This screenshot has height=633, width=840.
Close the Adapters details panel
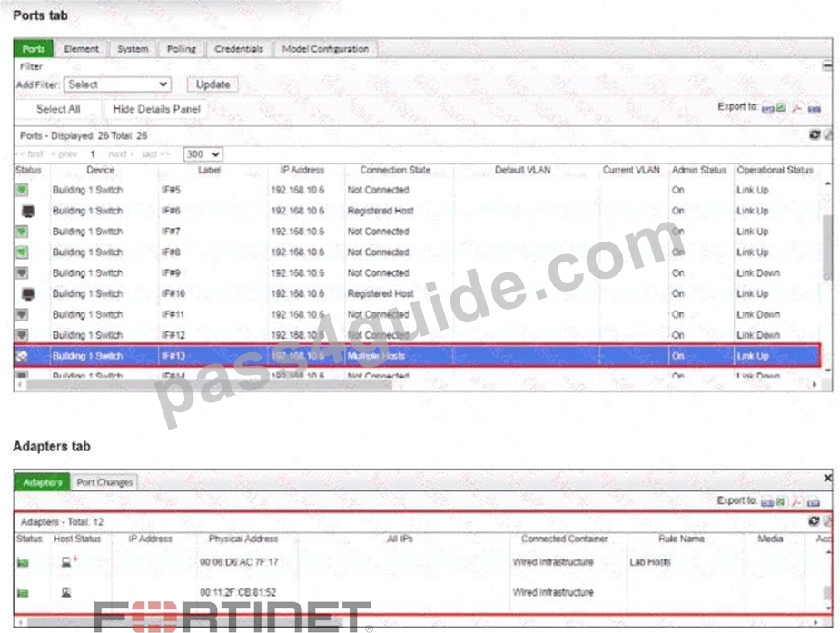pyautogui.click(x=827, y=477)
